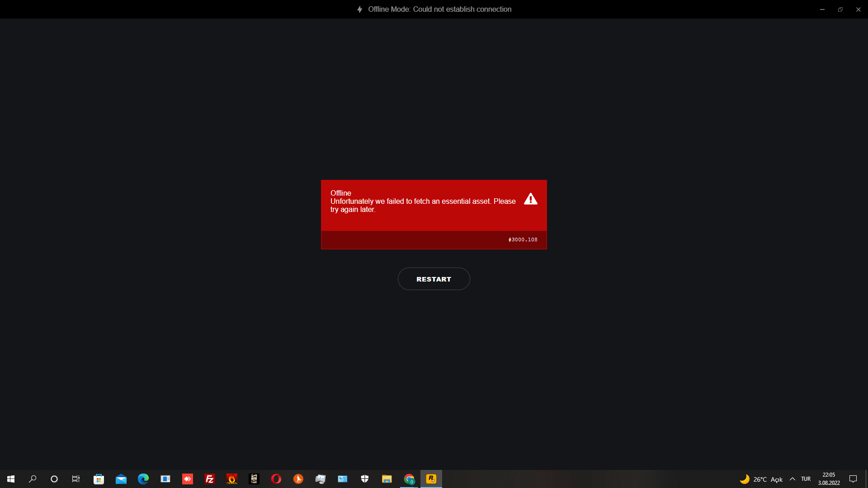Open the notification center icon
Image resolution: width=868 pixels, height=488 pixels.
(x=853, y=479)
